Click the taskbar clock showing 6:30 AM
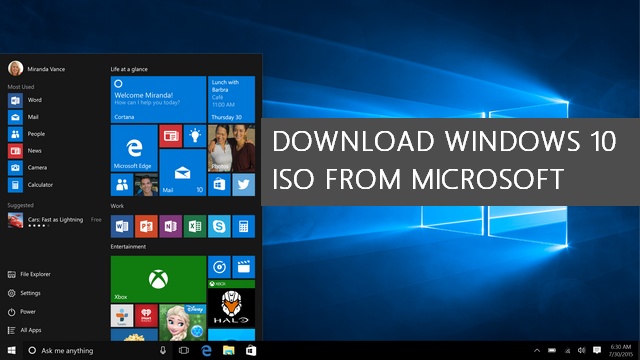Screen dimensions: 640x360 click(621, 351)
